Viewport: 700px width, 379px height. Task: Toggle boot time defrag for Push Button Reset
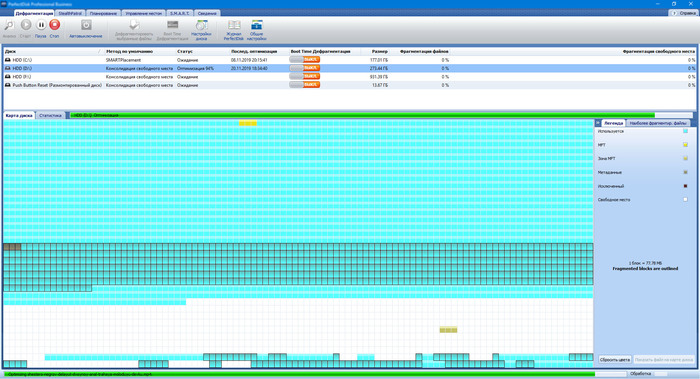(304, 85)
